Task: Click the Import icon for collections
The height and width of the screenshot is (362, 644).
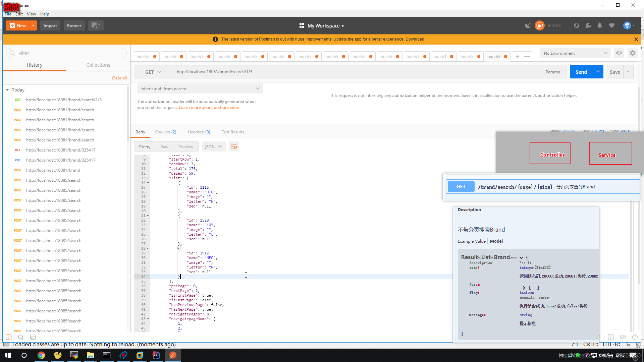Action: [50, 25]
